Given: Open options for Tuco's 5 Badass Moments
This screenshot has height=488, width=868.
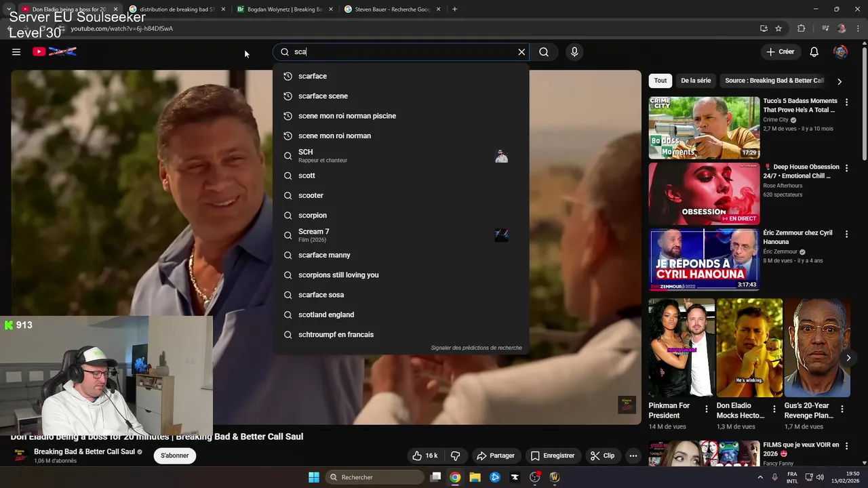Looking at the screenshot, I should pyautogui.click(x=846, y=102).
